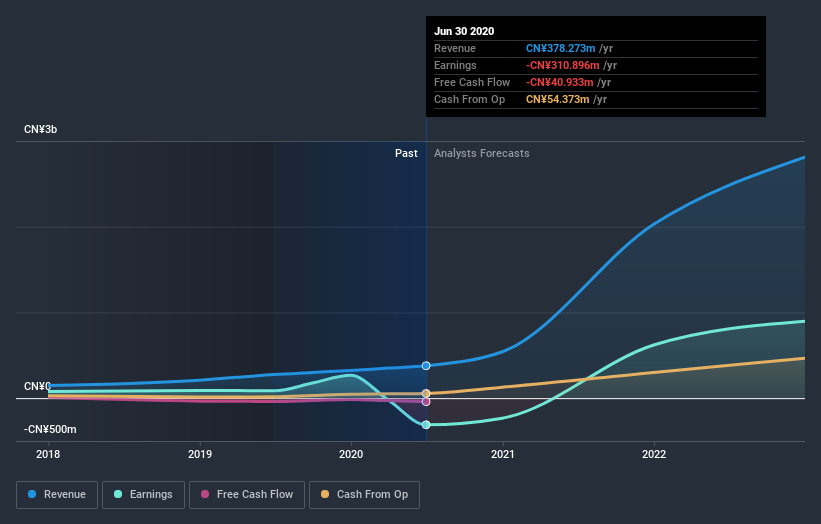Viewport: 821px width, 524px height.
Task: Select the Revenue data point on the chart
Action: (426, 365)
